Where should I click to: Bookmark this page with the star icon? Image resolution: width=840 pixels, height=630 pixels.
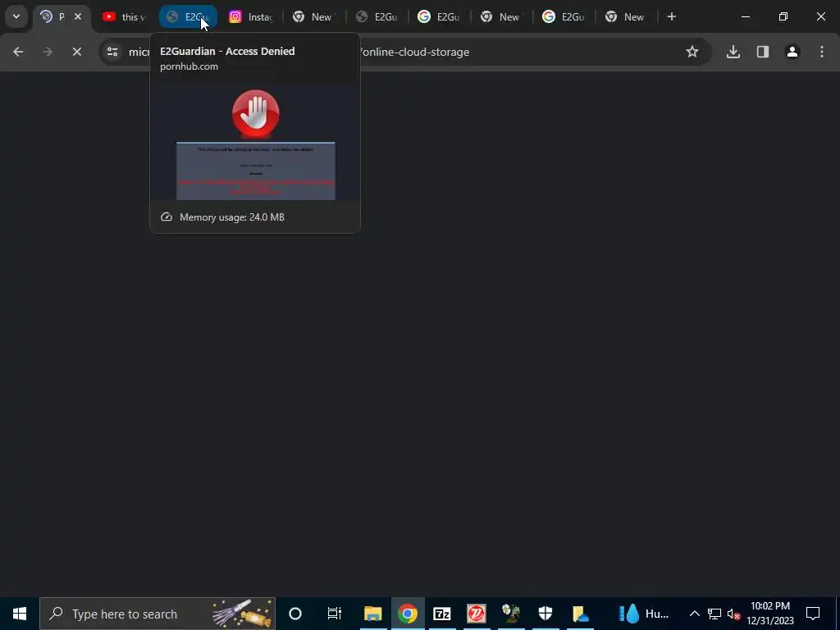pos(692,52)
